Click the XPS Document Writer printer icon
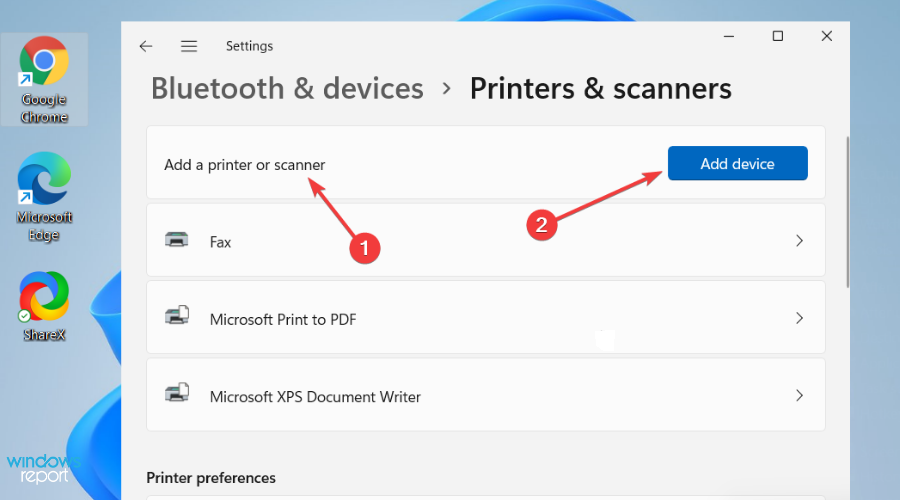The image size is (900, 500). 177,393
